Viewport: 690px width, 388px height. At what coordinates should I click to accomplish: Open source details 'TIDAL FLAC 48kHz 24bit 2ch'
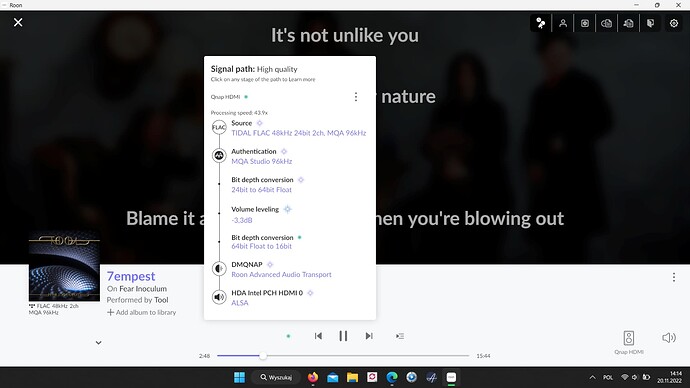299,133
